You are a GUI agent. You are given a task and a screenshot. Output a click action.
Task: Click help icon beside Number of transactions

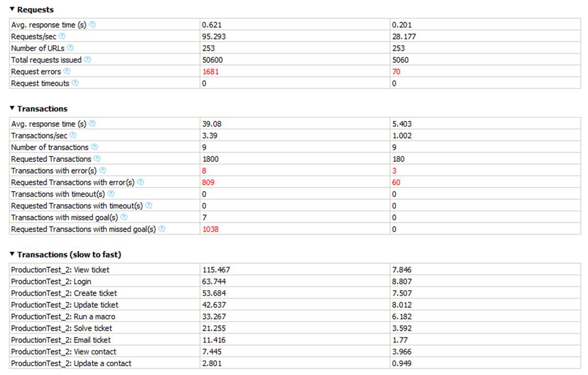pyautogui.click(x=94, y=147)
